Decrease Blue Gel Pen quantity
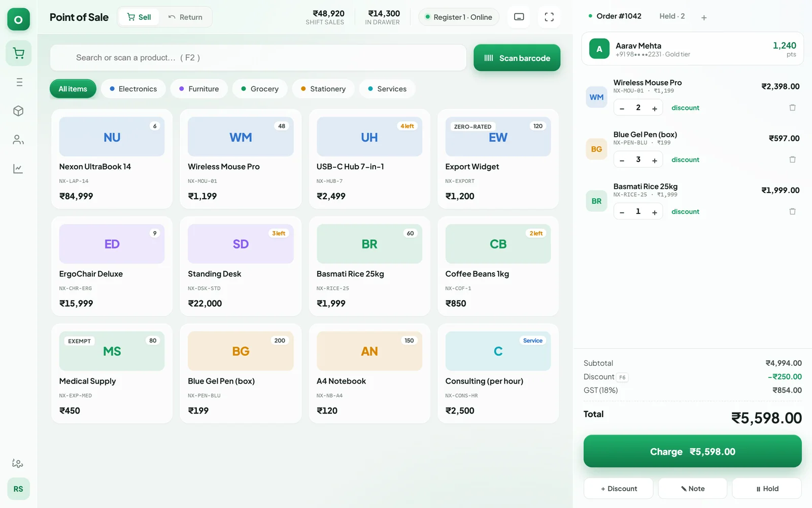812x508 pixels. 622,160
